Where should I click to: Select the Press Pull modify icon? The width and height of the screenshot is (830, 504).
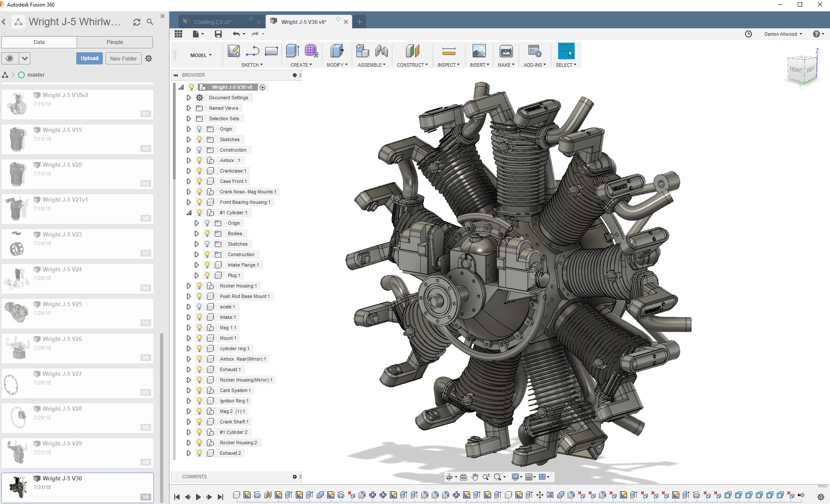[337, 51]
